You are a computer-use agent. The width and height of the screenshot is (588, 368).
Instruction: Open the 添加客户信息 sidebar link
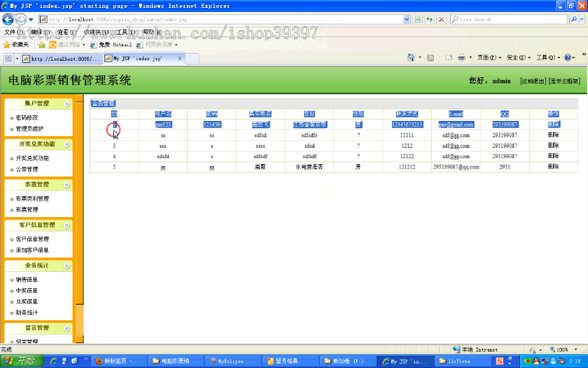point(32,250)
